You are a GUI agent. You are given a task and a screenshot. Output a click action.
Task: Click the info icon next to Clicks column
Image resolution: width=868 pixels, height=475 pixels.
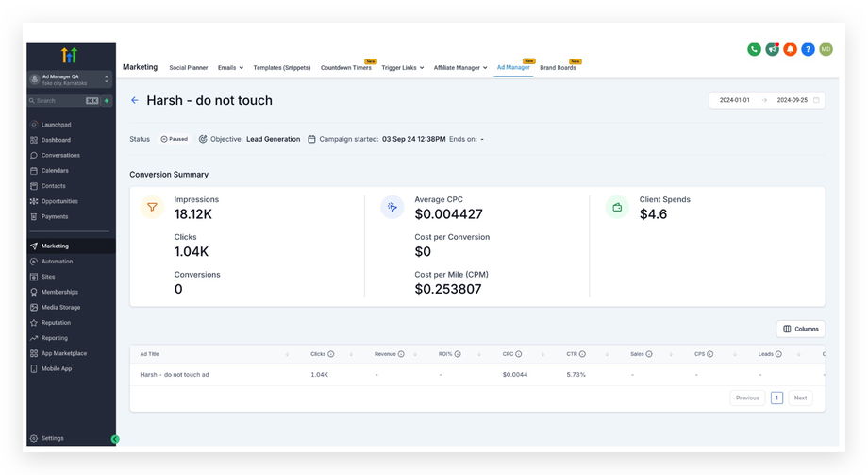tap(331, 354)
